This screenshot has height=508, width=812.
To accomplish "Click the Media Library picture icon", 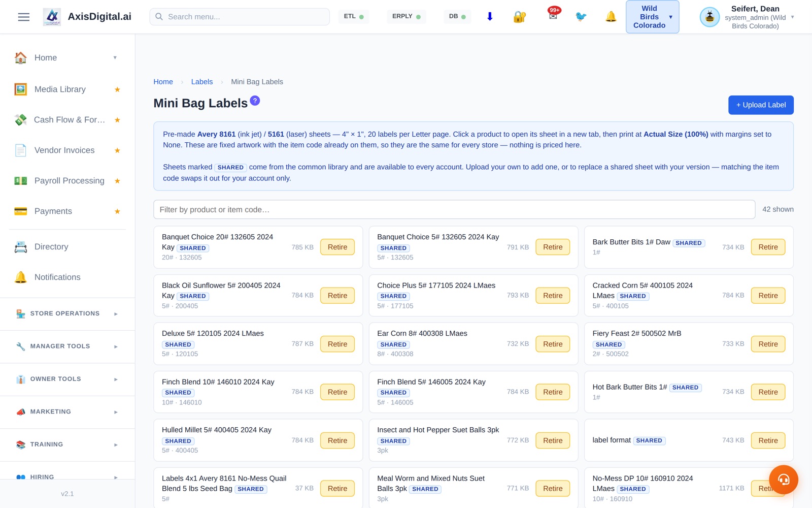I will tap(21, 89).
